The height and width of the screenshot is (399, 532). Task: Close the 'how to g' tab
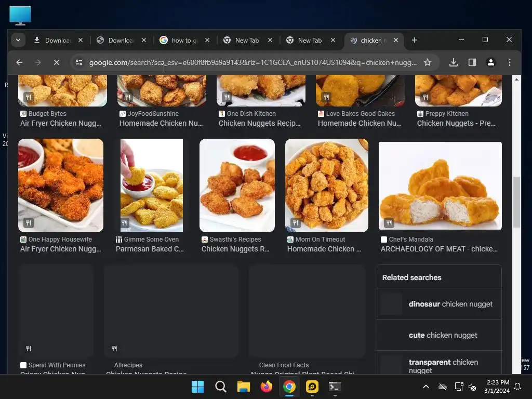(x=207, y=40)
